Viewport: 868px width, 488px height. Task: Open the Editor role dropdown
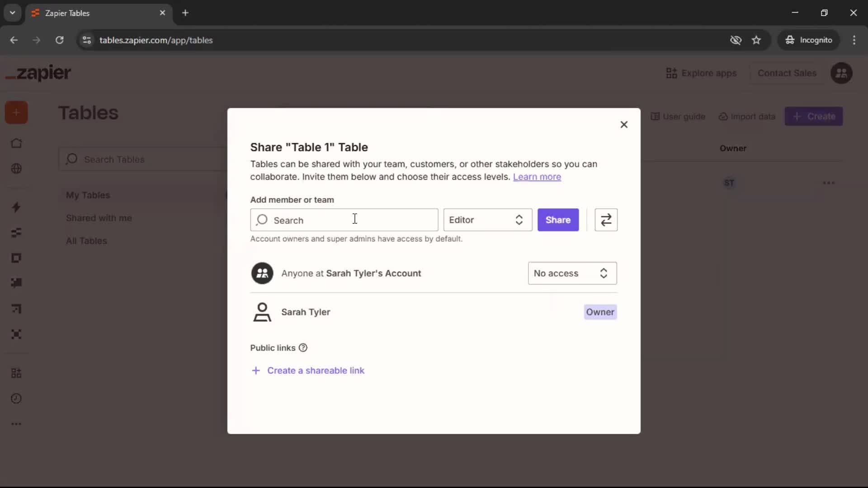[x=487, y=220]
